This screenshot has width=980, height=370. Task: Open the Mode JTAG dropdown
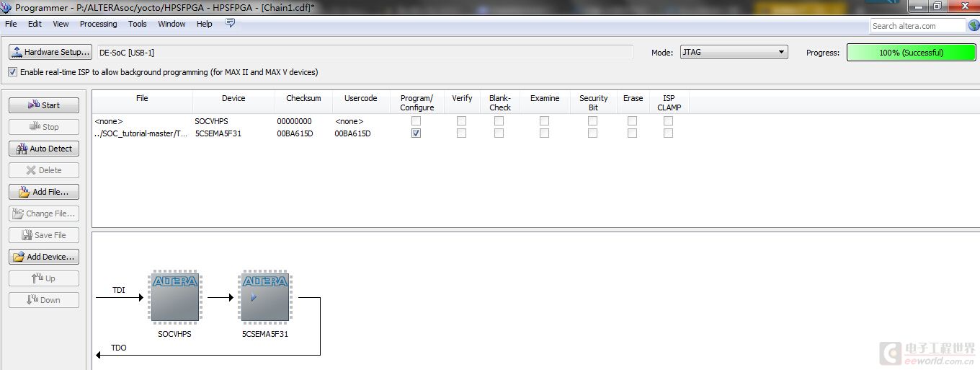tap(734, 52)
